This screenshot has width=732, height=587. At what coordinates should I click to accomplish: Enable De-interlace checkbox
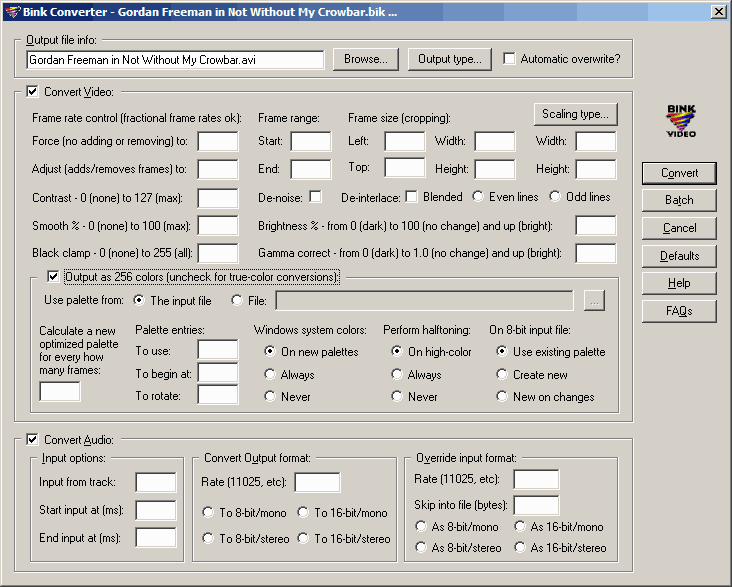411,197
